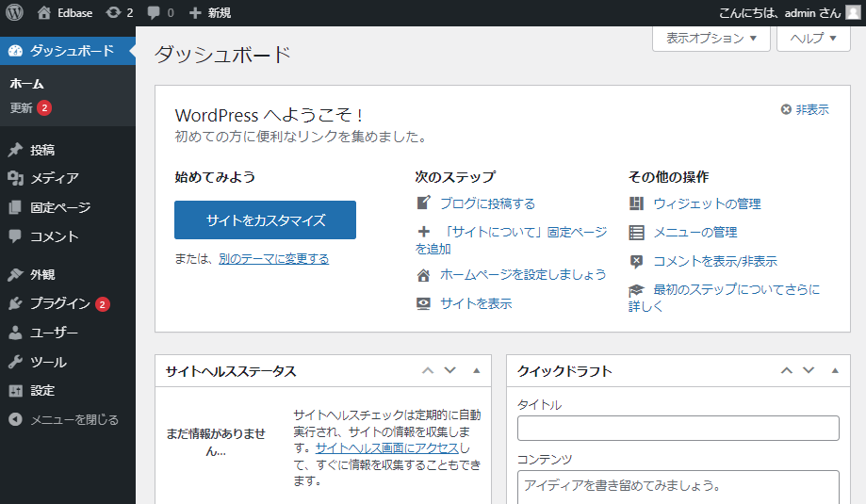Click コンテンツ textarea in Quick Draft
866x504 pixels.
678,487
